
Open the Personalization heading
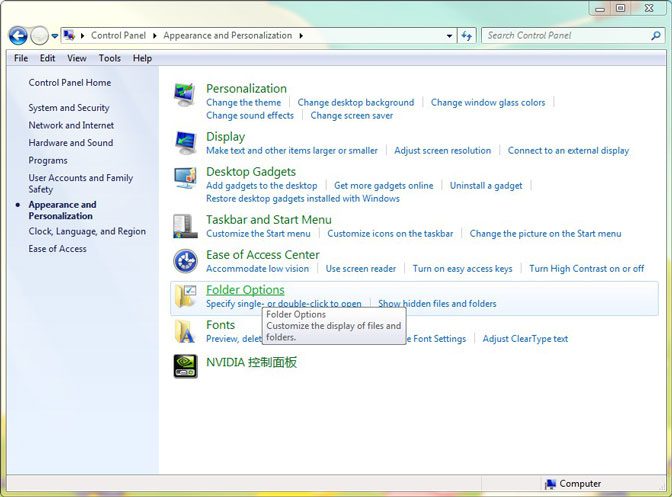pyautogui.click(x=246, y=89)
